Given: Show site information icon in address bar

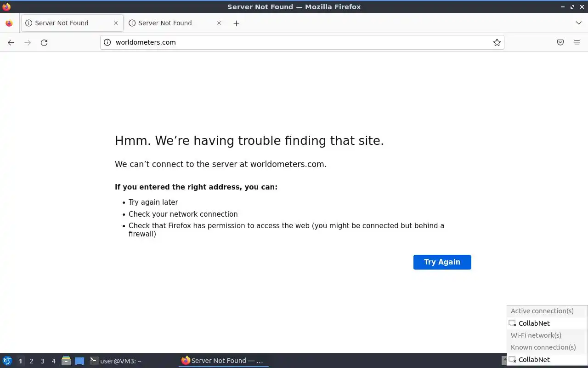Looking at the screenshot, I should coord(107,42).
